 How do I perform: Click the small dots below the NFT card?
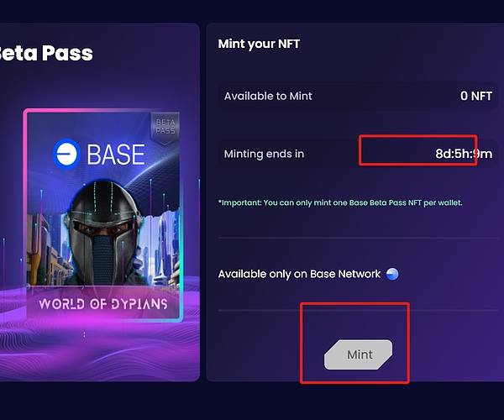point(84,335)
